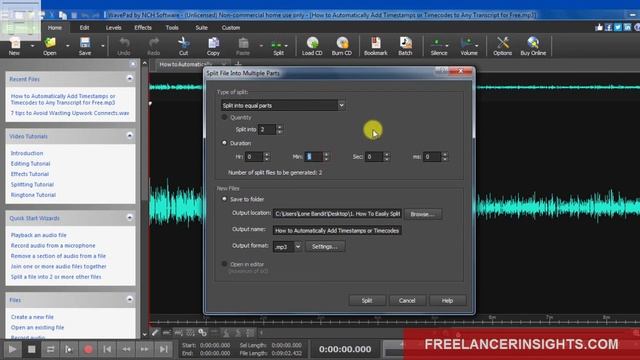Switch to the Home ribbon tab
Image resolution: width=640 pixels, height=360 pixels.
pos(55,27)
